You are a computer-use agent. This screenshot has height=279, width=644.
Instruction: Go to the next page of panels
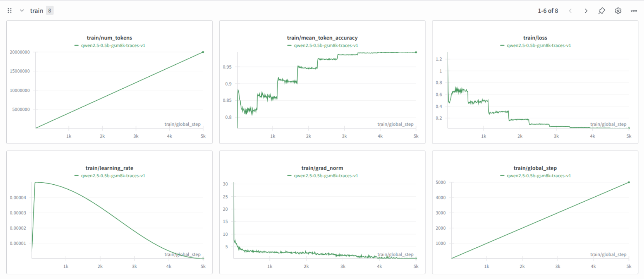[x=586, y=11]
